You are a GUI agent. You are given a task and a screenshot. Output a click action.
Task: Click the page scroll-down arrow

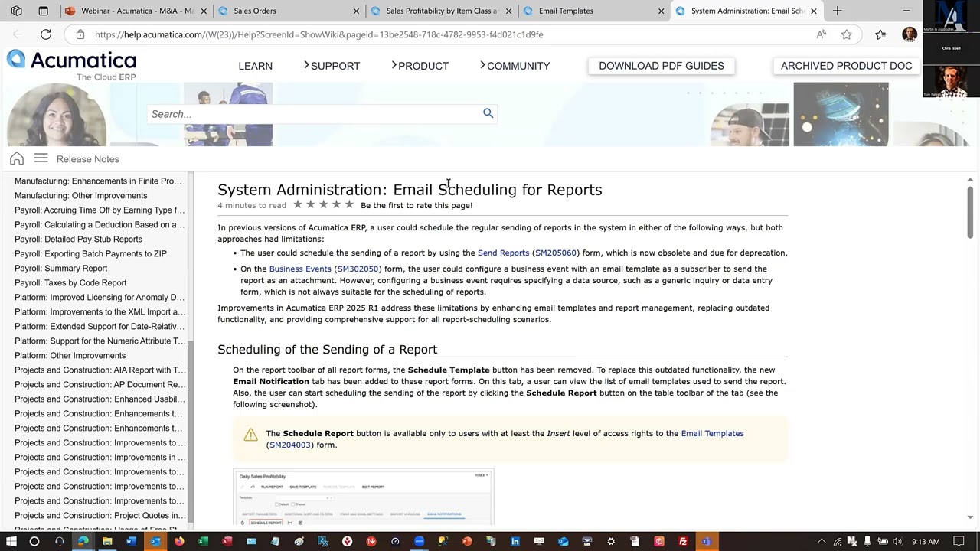[x=969, y=517]
